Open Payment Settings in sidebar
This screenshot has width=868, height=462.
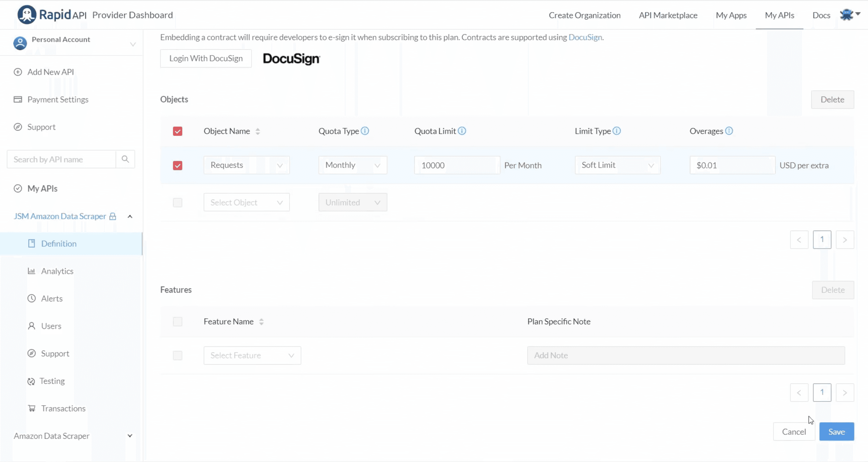(x=58, y=99)
